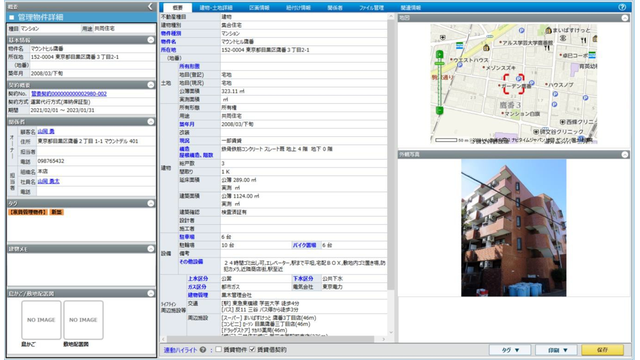The image size is (640, 360).
Task: Open the タグ dropdown button at bottom
Action: [x=510, y=350]
